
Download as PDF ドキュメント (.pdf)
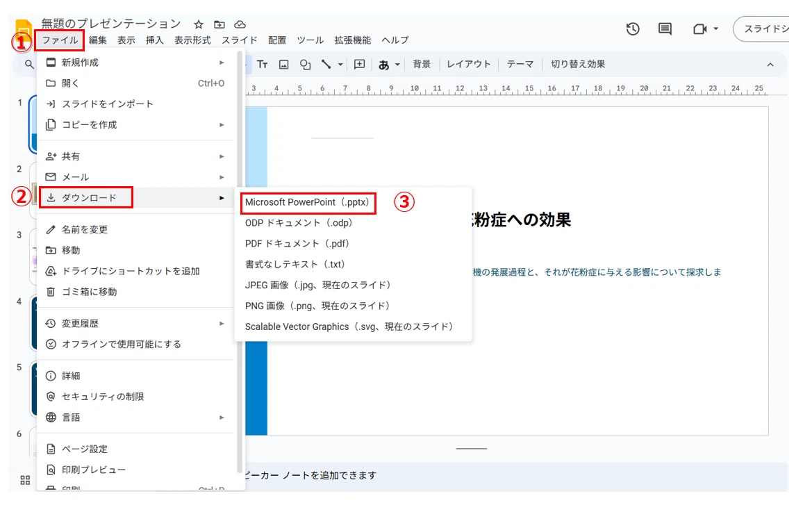pos(353,243)
